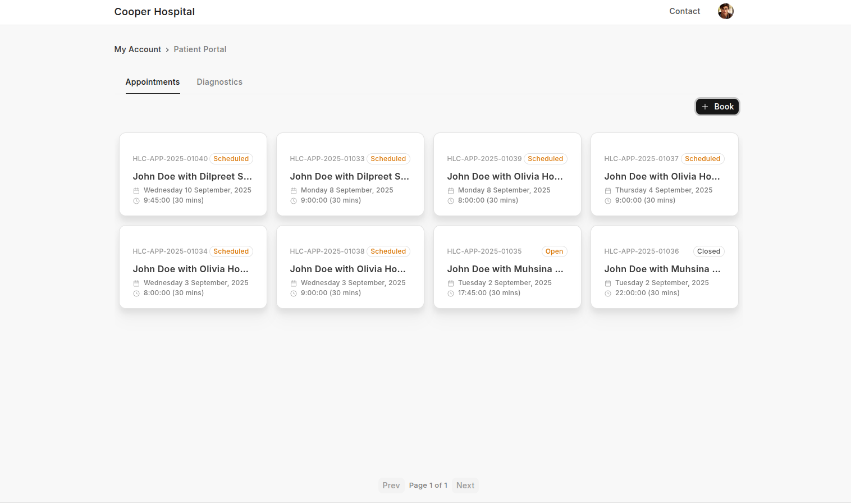The height and width of the screenshot is (504, 851).
Task: Click the Next pagination button
Action: click(x=465, y=485)
